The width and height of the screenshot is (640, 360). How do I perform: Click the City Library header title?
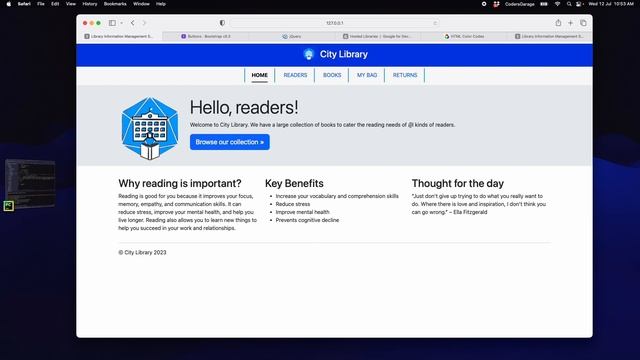click(344, 54)
